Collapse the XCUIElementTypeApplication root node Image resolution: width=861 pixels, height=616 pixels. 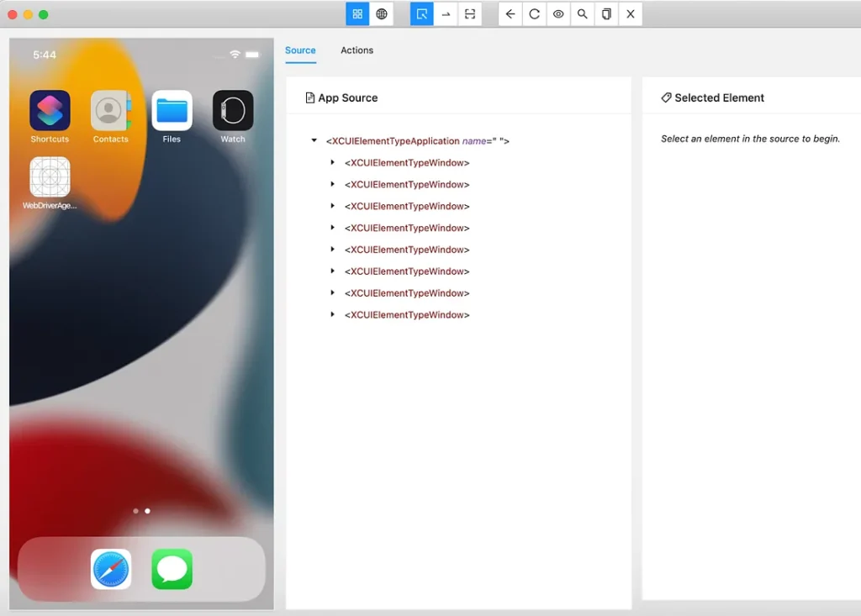[x=314, y=141]
